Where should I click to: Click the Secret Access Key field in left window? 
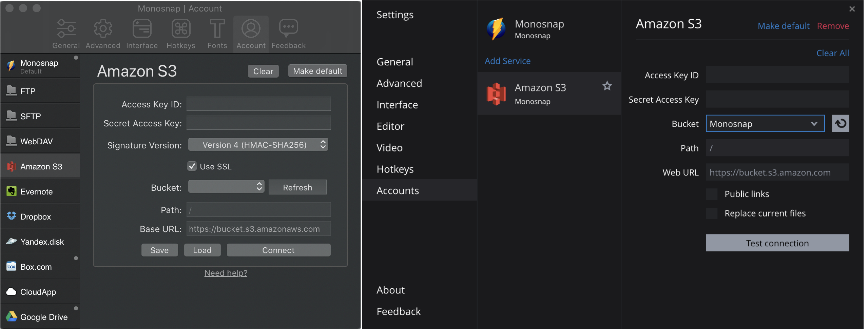point(258,123)
